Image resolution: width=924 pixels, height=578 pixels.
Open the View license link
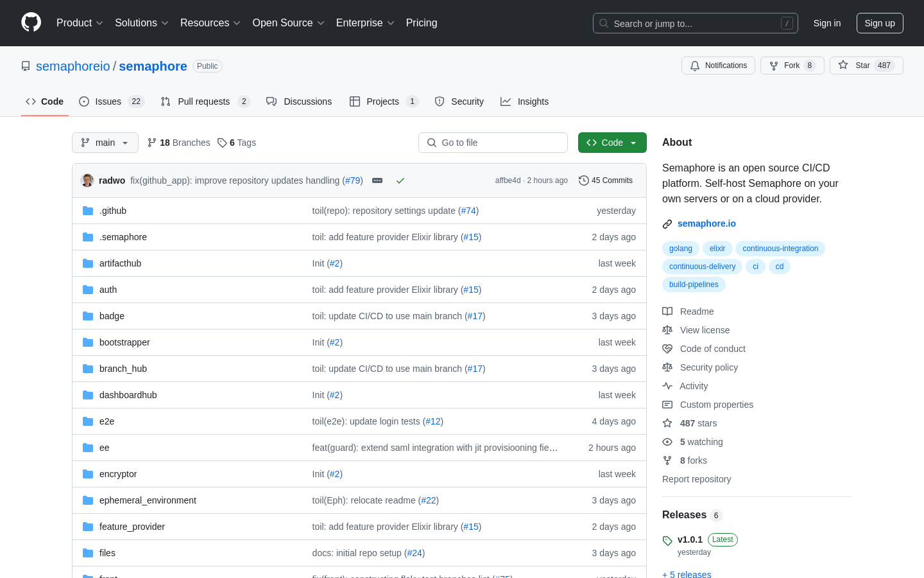click(705, 330)
